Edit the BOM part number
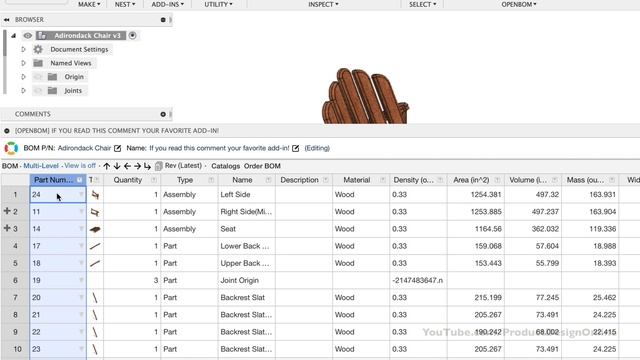Viewport: 640px width, 360px height. click(x=118, y=148)
